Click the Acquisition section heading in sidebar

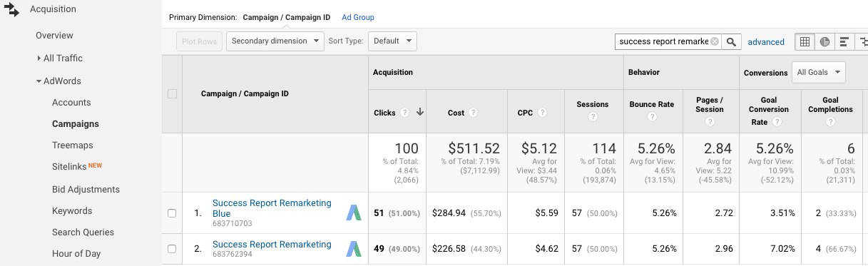[x=53, y=9]
